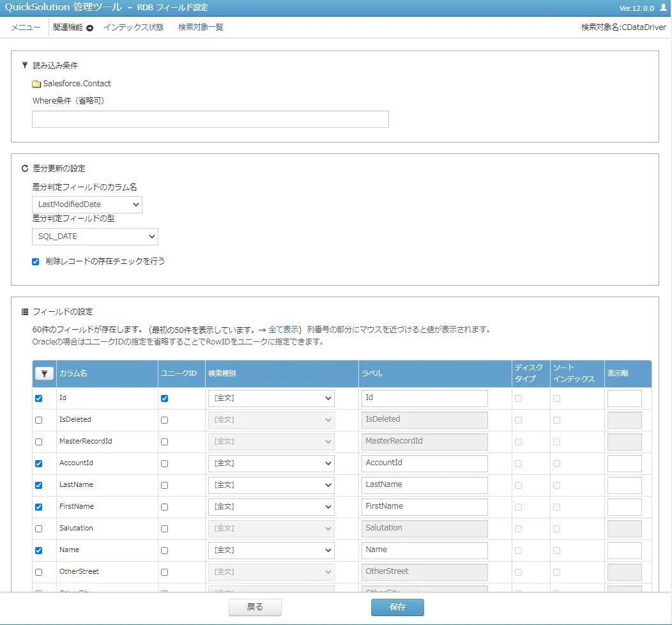
Task: Open the LastModifiedDate column dropdown
Action: (x=87, y=204)
